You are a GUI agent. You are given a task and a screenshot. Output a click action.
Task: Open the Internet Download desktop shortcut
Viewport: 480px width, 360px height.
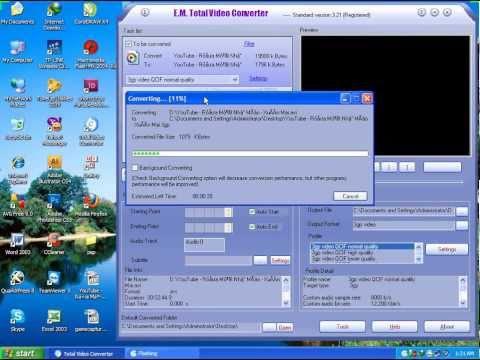pyautogui.click(x=54, y=15)
